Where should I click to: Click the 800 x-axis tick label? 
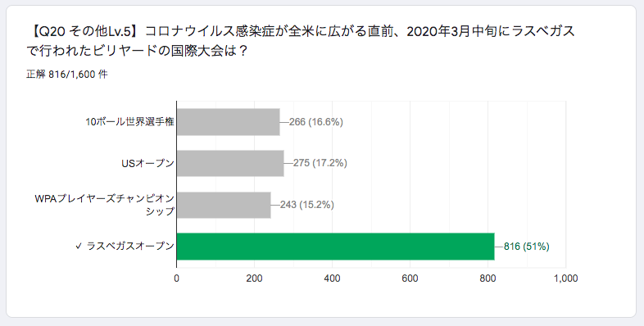(x=488, y=278)
